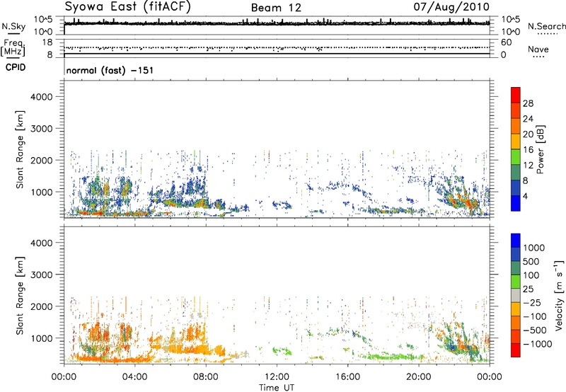This screenshot has height=392, width=566.
Task: Click the "Syowa East (fitACF)" plot title
Action: point(127,6)
